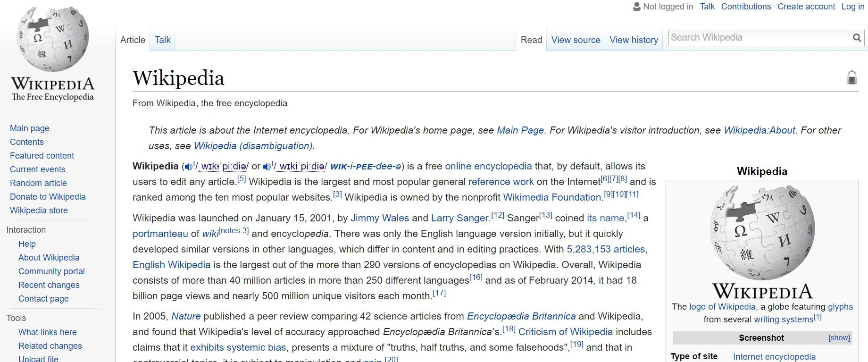Image resolution: width=868 pixels, height=362 pixels.
Task: Switch to the Talk tab
Action: 163,40
